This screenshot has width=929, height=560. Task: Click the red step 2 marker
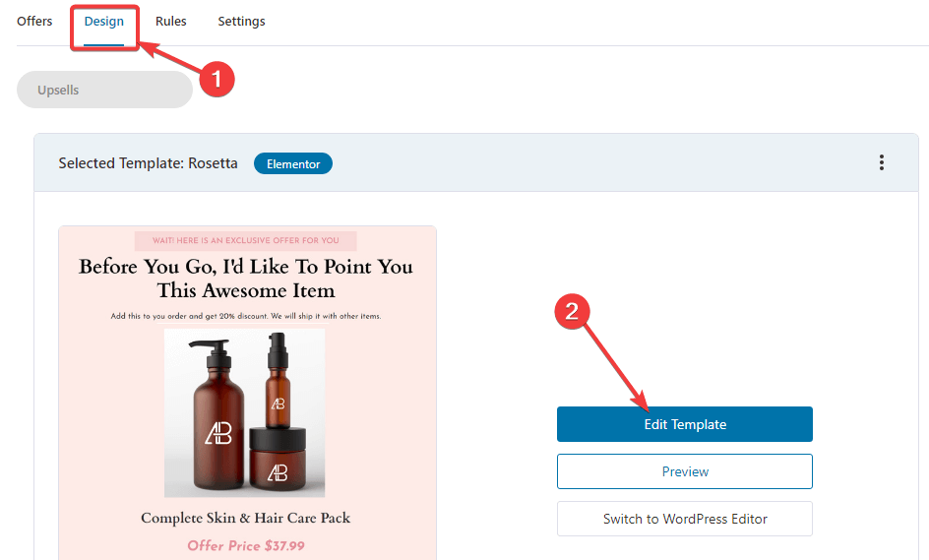(572, 312)
